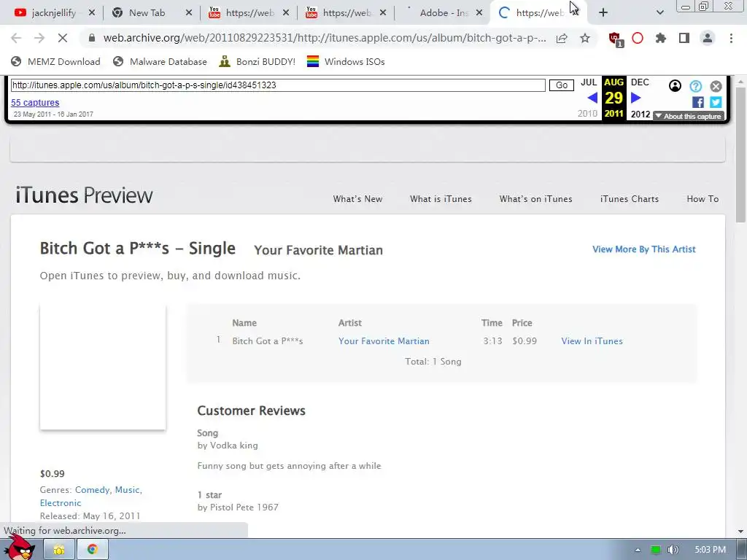747x560 pixels.
Task: Click the Bitch Got a P***s track name
Action: tap(268, 341)
